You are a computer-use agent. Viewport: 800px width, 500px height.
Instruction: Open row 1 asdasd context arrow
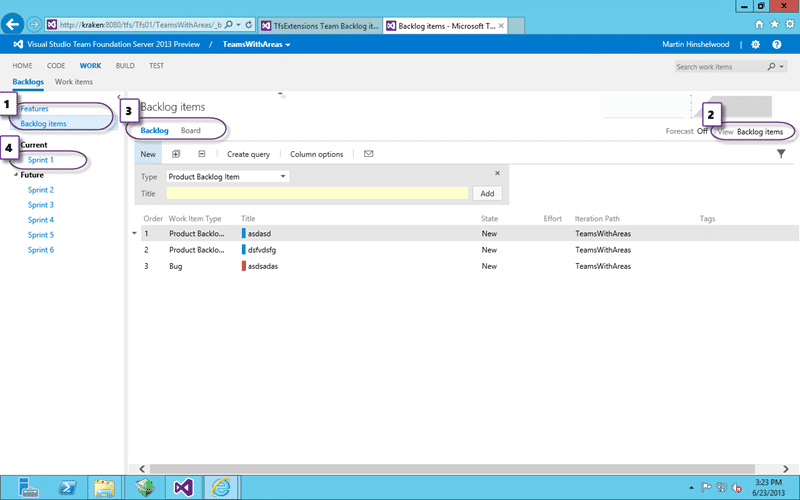pos(134,233)
